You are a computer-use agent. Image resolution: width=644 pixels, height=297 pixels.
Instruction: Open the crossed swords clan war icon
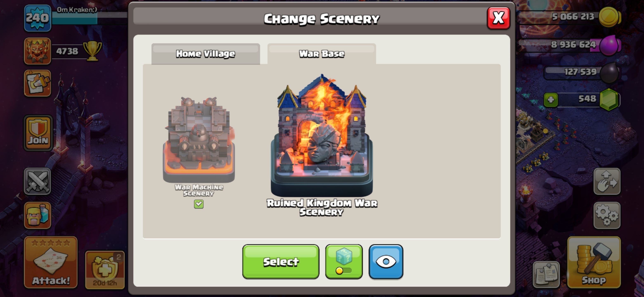click(38, 181)
